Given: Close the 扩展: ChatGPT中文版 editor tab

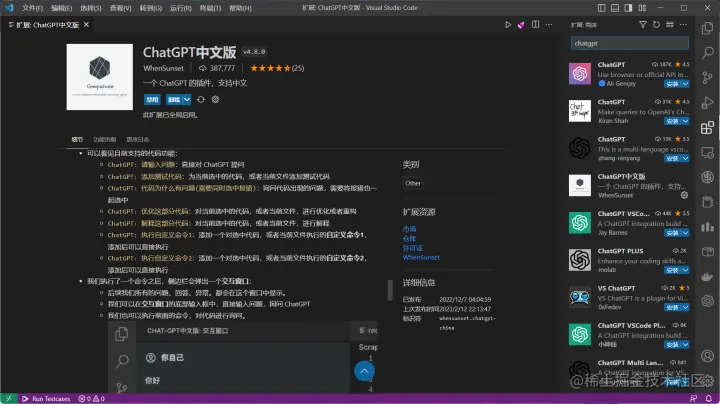Looking at the screenshot, I should (86, 24).
